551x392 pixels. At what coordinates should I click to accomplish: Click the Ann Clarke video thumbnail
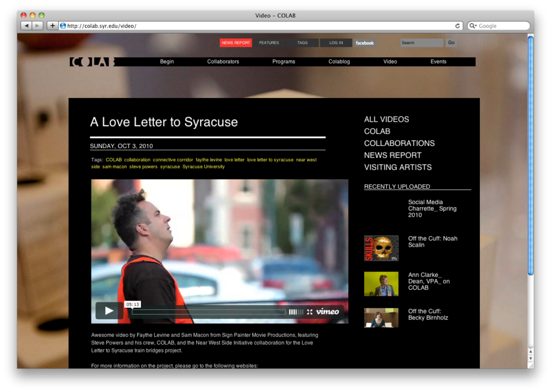pyautogui.click(x=381, y=284)
